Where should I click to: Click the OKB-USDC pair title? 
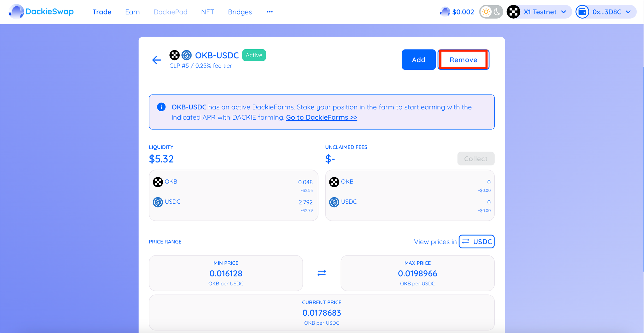click(x=217, y=55)
